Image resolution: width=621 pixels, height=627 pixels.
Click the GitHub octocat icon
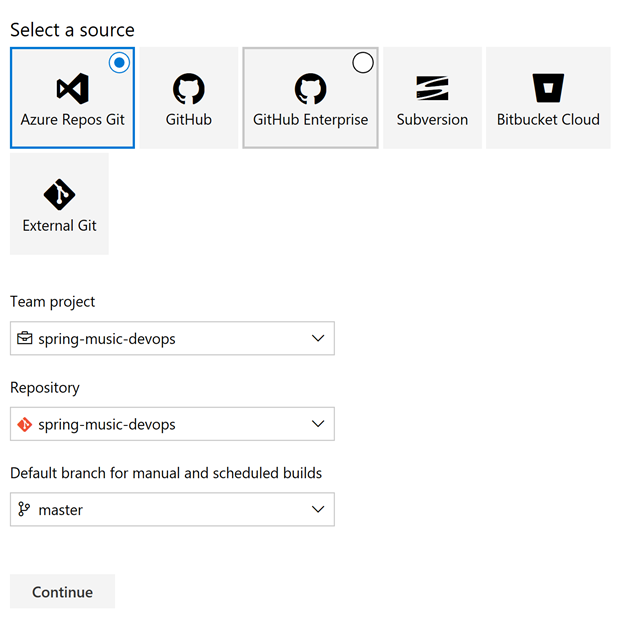pos(189,89)
